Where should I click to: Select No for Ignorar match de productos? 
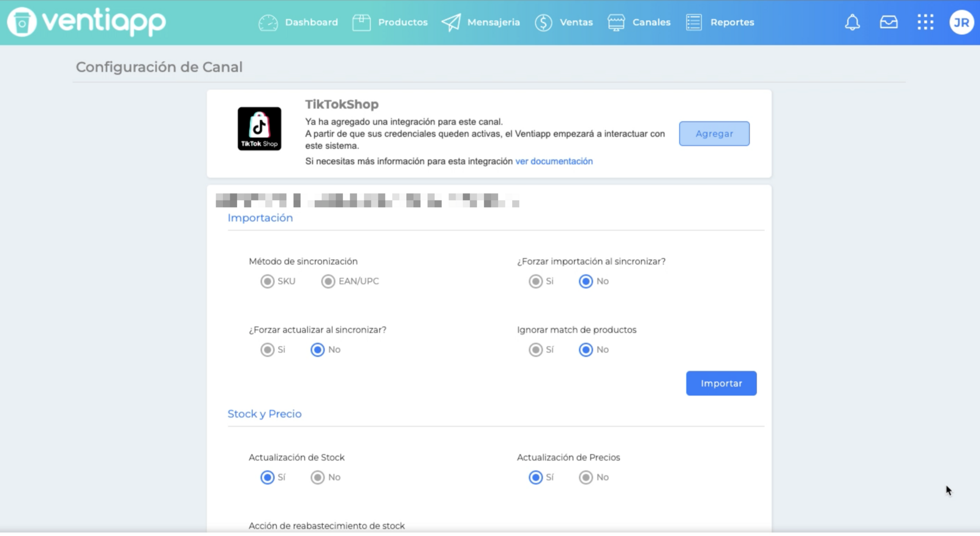coord(586,350)
